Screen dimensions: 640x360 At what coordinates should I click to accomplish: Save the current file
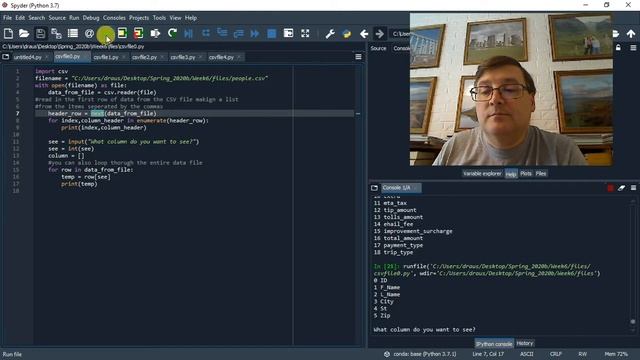coord(40,33)
